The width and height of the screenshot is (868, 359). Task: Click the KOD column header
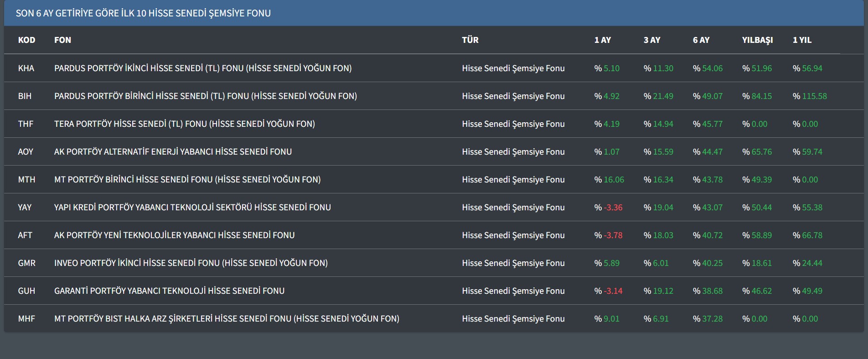pos(26,40)
